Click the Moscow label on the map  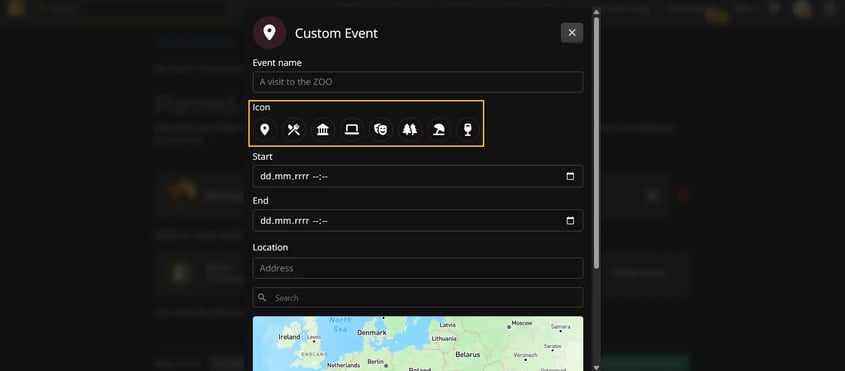click(x=522, y=323)
